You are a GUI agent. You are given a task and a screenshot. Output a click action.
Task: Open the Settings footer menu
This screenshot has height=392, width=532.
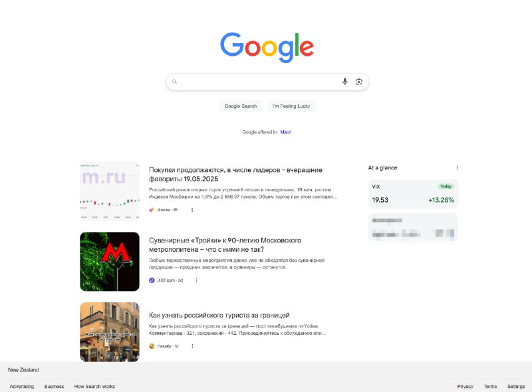(x=516, y=386)
